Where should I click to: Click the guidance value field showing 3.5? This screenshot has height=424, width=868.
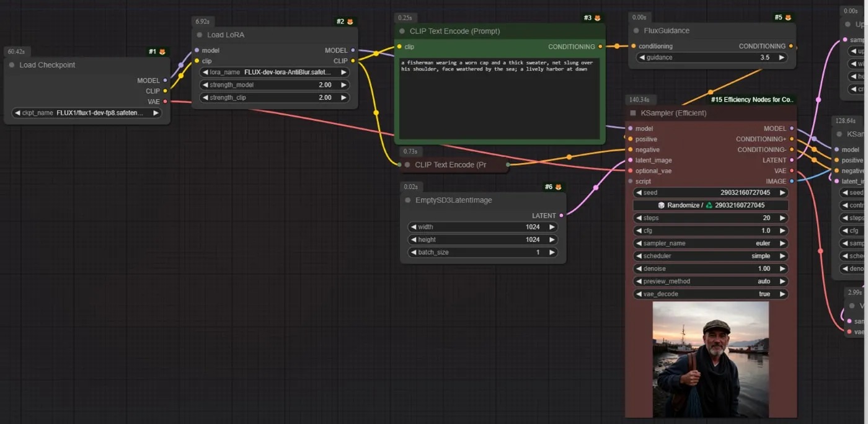click(712, 57)
